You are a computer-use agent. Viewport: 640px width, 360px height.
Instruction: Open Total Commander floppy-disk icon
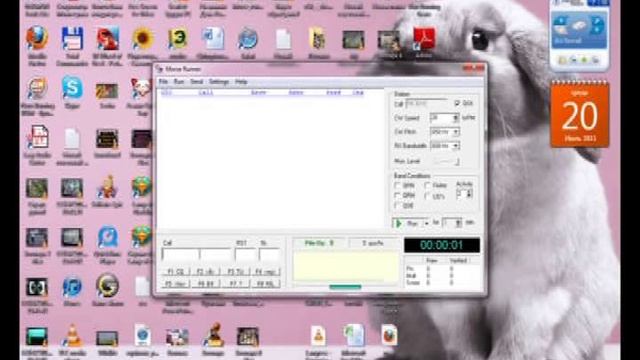pos(72,39)
